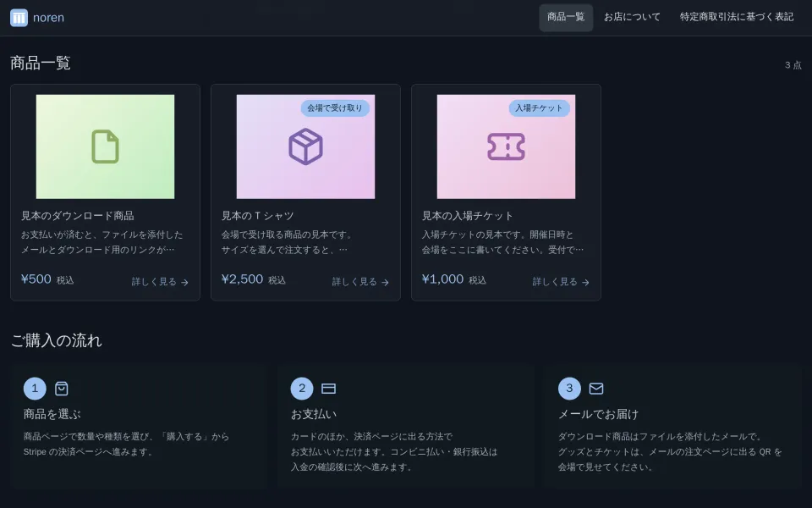Open 特定商取引法に基づく表記 page
The height and width of the screenshot is (508, 812).
click(737, 17)
